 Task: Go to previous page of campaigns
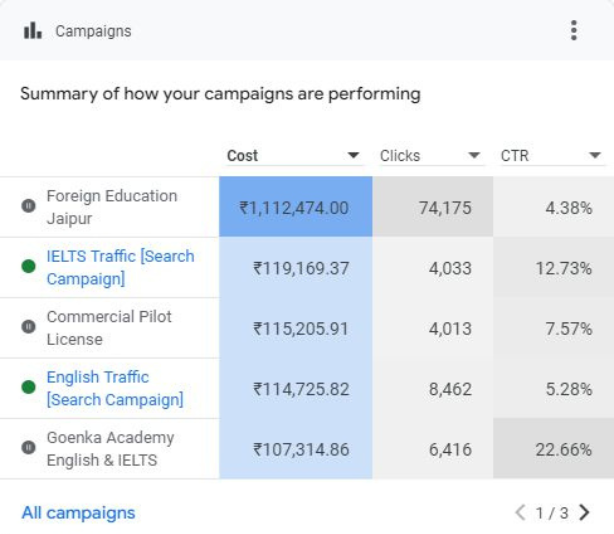click(x=520, y=513)
